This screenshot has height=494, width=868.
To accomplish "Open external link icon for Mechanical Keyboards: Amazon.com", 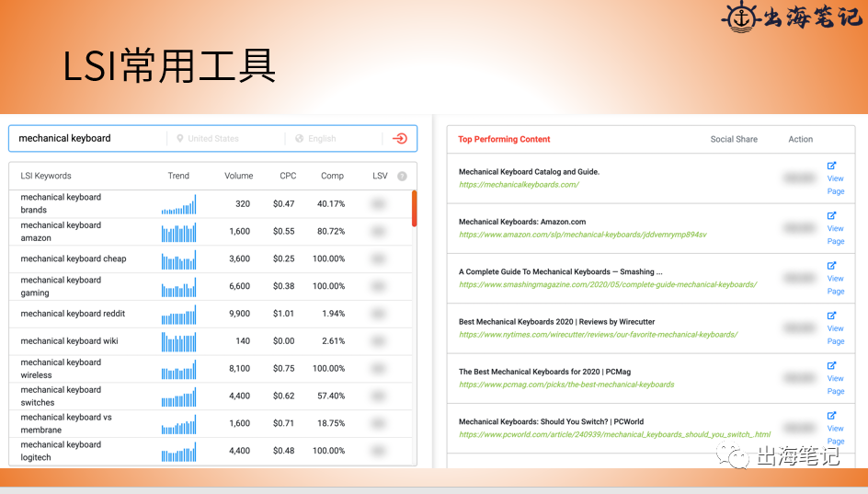I will (x=831, y=215).
